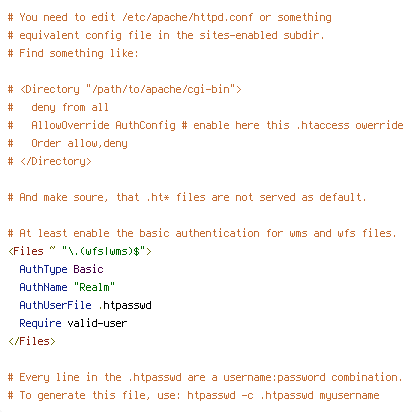Click .htpasswd after AuthUserFile
Screen dimensions: 412x412
(x=125, y=305)
